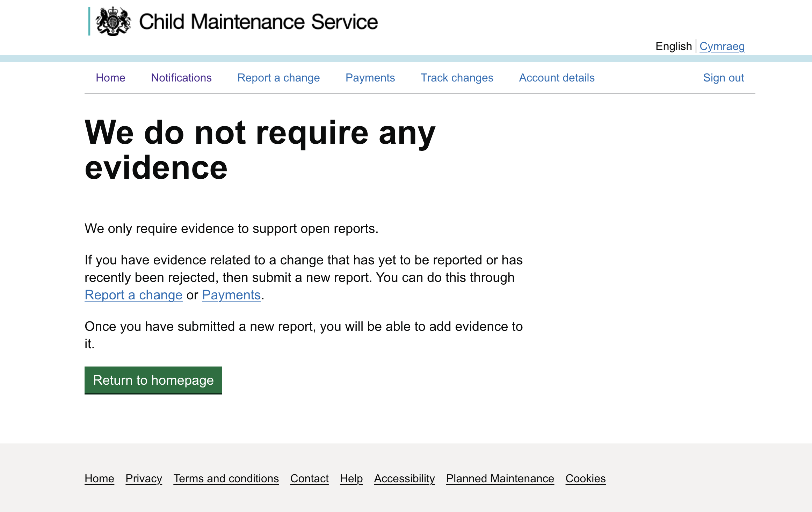
Task: Open the Contact footer link
Action: coord(309,478)
